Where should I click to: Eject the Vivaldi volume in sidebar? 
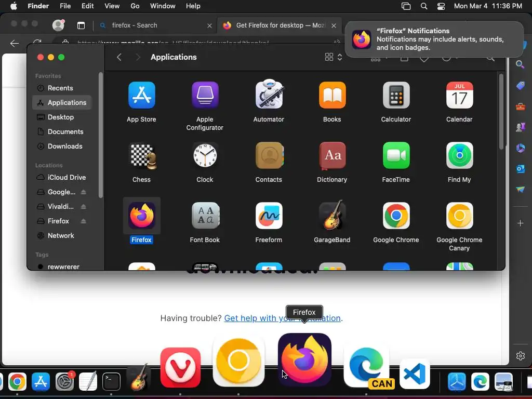[83, 207]
